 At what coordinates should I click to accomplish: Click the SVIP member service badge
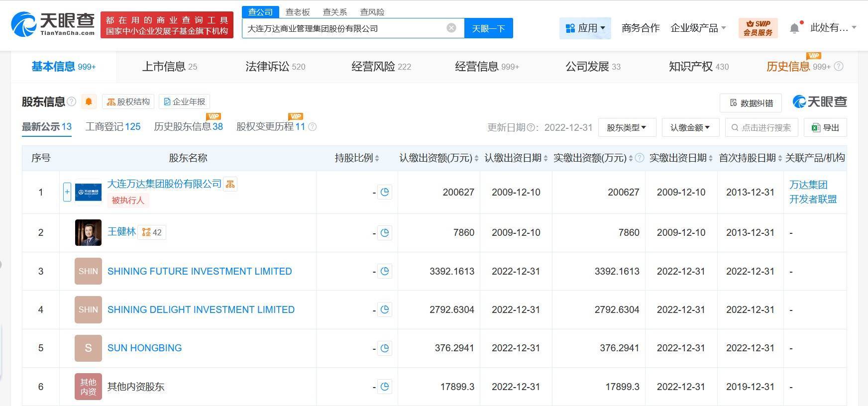point(758,28)
